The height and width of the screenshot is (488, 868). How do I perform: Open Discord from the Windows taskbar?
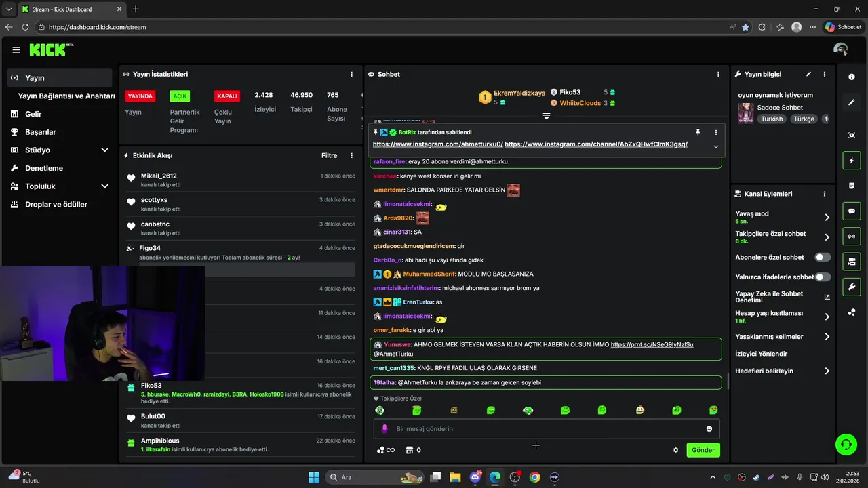click(x=475, y=477)
